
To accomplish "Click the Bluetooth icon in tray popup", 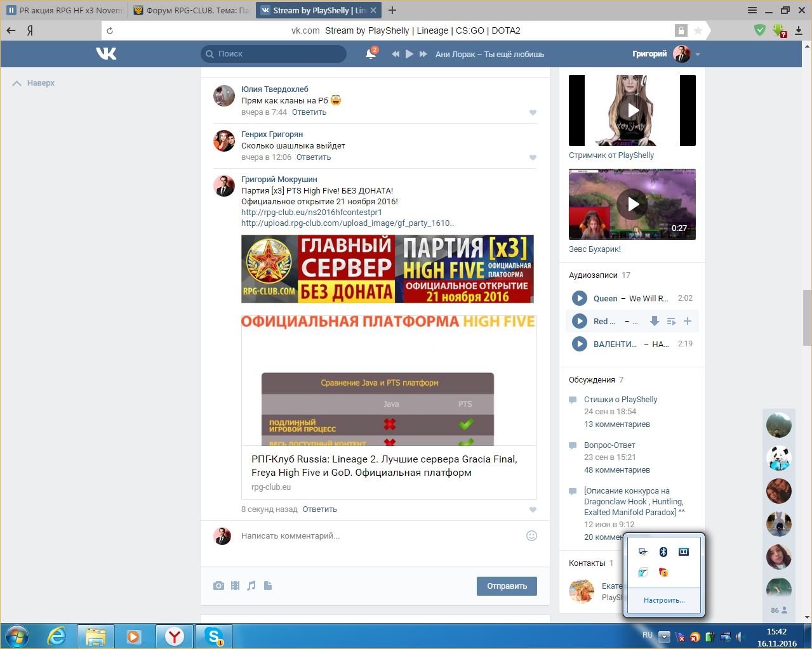I will coord(663,551).
